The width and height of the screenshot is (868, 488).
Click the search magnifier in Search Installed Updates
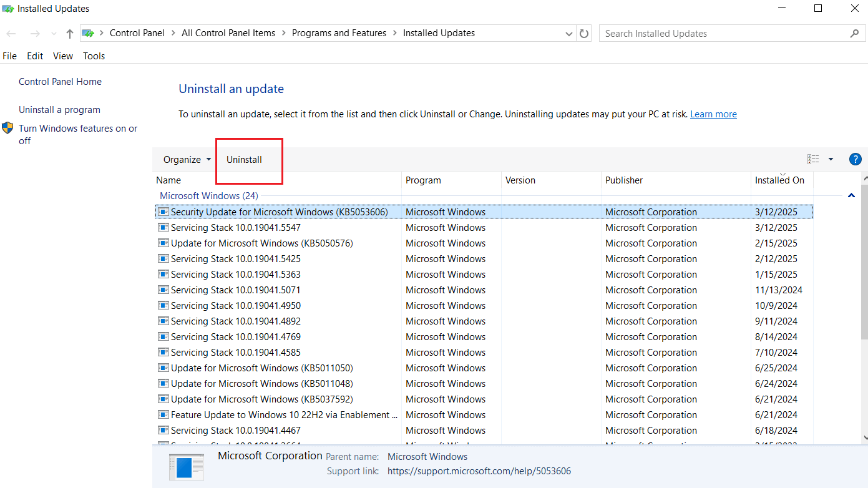(854, 33)
